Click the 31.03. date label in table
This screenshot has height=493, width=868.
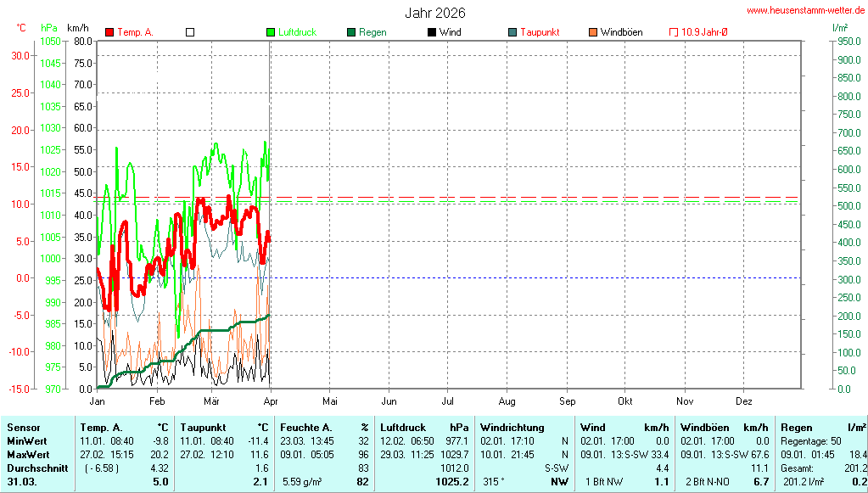point(22,482)
